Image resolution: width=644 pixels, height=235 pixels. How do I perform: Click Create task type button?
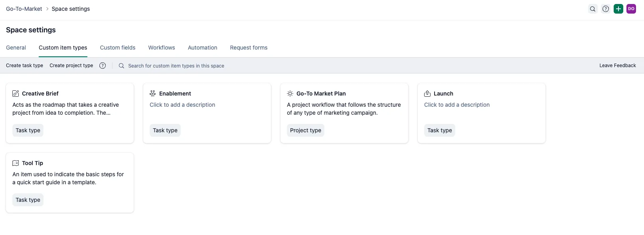click(24, 66)
